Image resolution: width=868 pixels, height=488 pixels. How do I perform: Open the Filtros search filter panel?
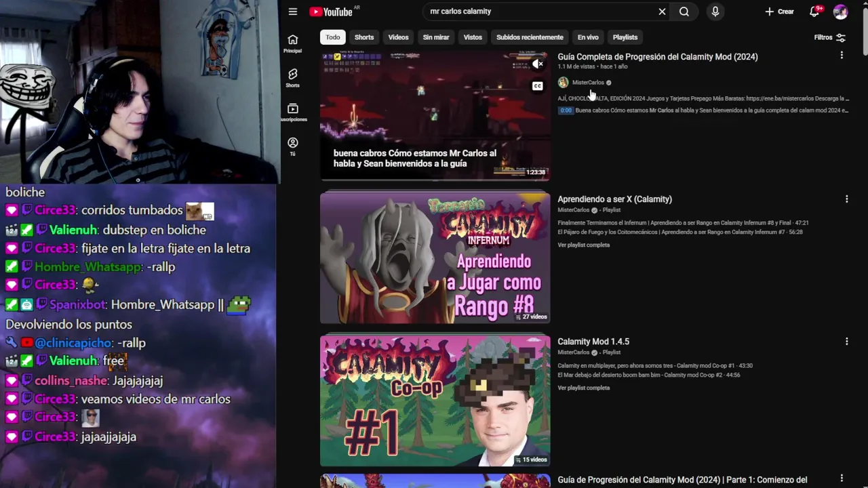click(829, 37)
